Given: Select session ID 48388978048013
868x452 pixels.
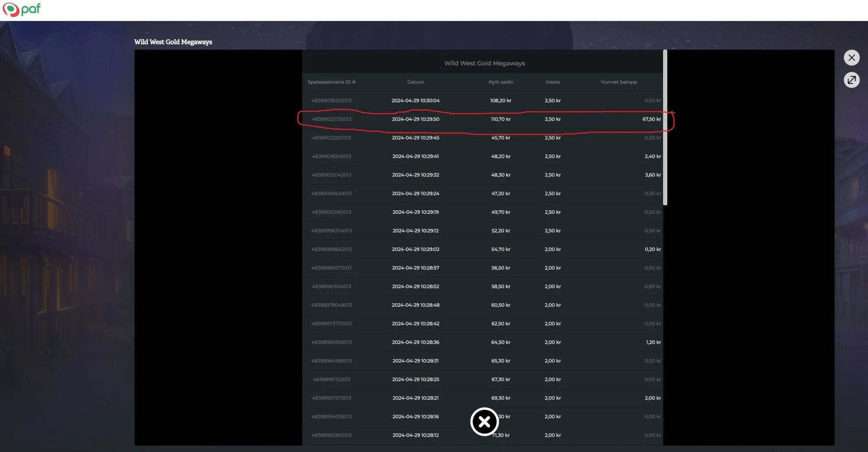Looking at the screenshot, I should [x=331, y=305].
